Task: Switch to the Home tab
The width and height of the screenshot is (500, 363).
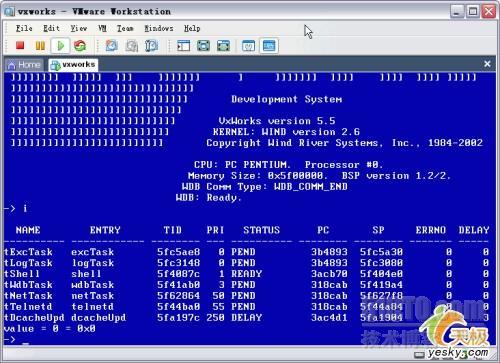Action: (24, 65)
